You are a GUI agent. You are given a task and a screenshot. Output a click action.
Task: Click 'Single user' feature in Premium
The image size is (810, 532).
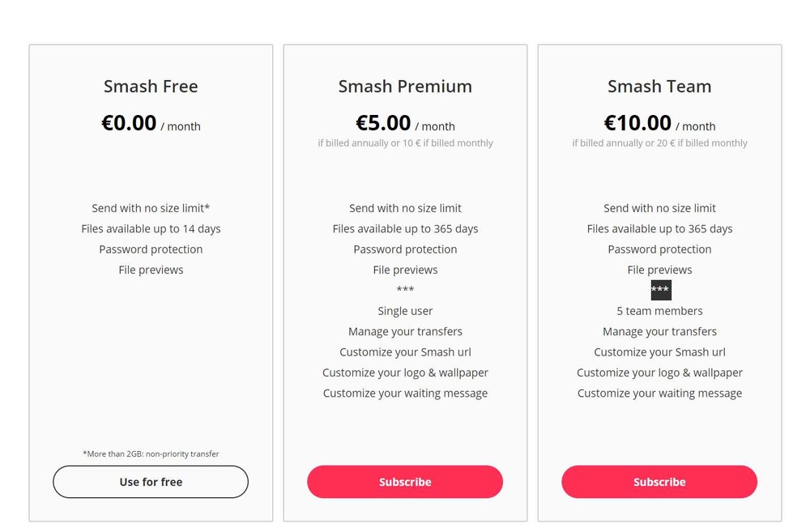[405, 311]
